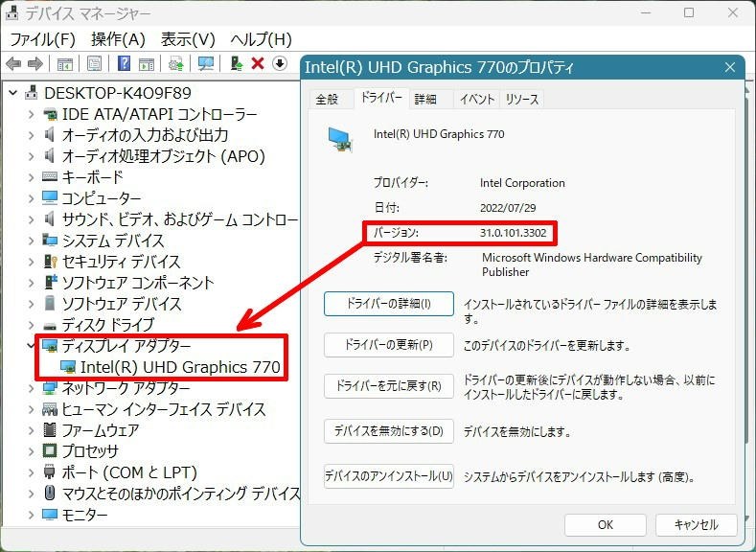The width and height of the screenshot is (756, 552).
Task: Collapse the DESKTOP-K4O9F89 root node
Action: (x=13, y=93)
